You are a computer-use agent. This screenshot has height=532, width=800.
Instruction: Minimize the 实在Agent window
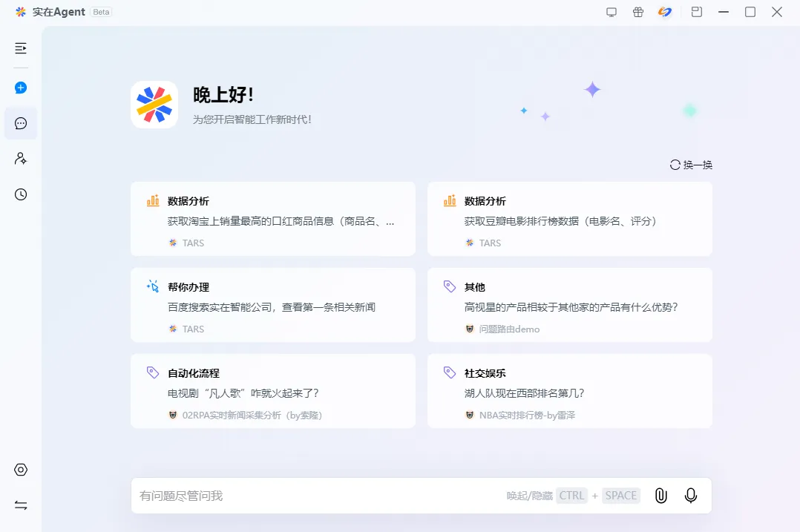click(724, 12)
